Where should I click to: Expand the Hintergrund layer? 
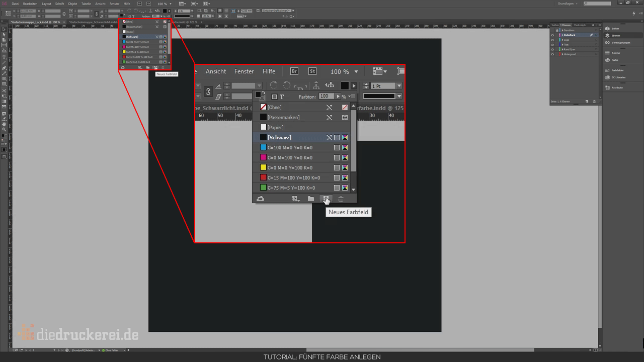[x=562, y=54]
